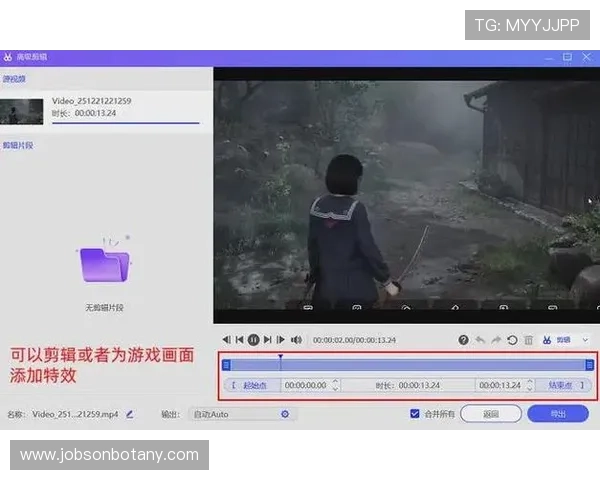Image resolution: width=600 pixels, height=480 pixels.
Task: Close the editor window
Action: tap(586, 57)
